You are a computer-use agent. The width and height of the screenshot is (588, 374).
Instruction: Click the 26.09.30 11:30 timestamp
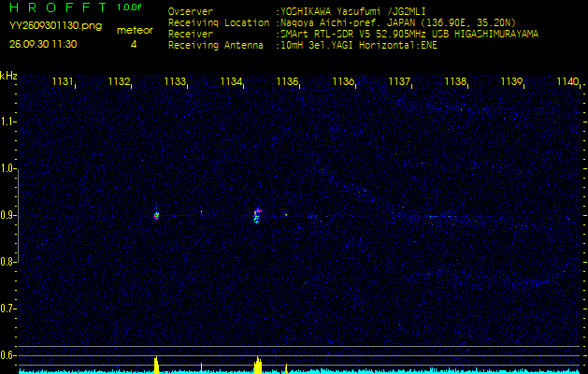click(x=43, y=44)
